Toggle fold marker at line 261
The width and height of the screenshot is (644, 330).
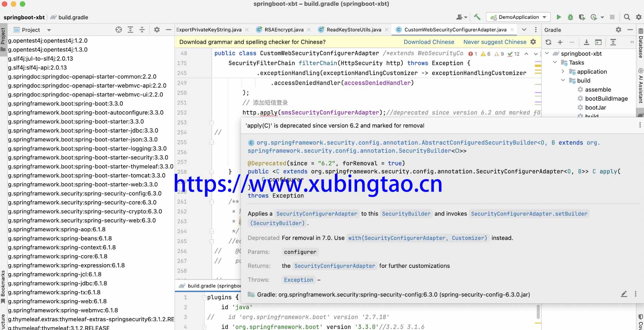[x=212, y=202]
